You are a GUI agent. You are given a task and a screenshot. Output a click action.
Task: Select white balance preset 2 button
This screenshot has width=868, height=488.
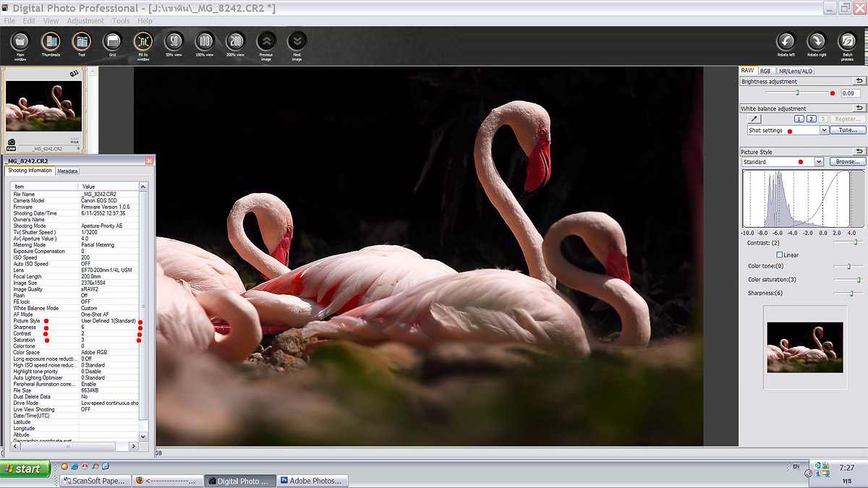point(811,119)
